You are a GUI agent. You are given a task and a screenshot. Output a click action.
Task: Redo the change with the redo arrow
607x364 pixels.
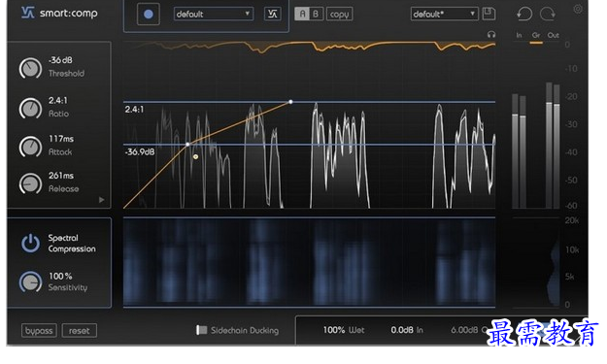548,15
